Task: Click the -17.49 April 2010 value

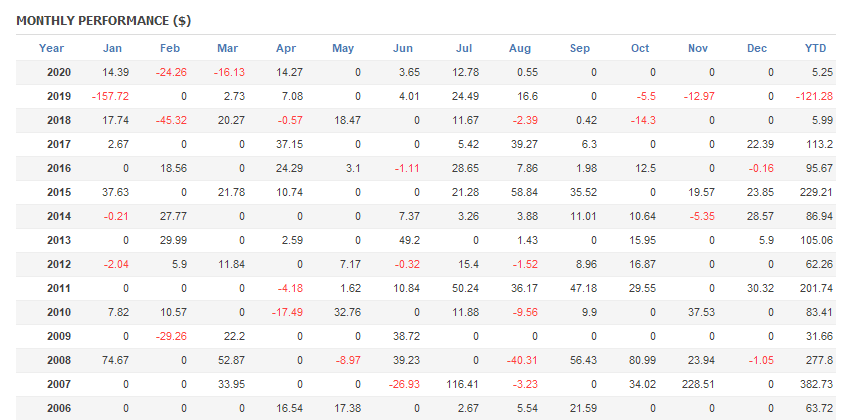Action: 287,313
